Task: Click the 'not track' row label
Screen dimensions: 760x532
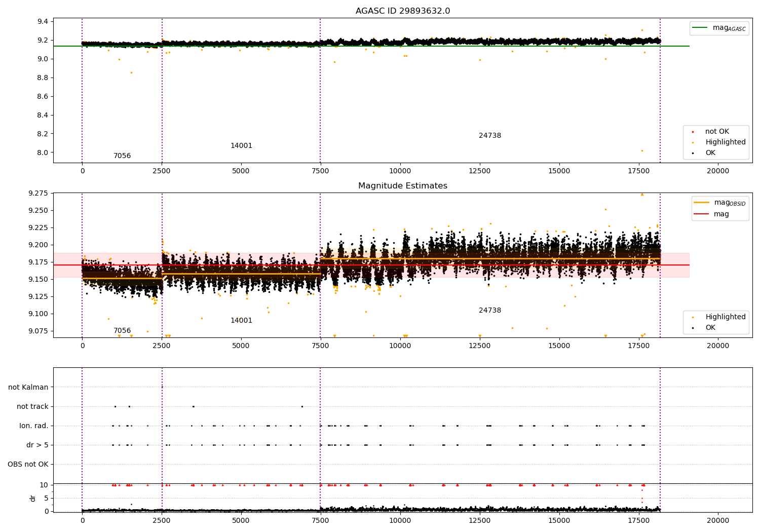Action: pos(32,407)
